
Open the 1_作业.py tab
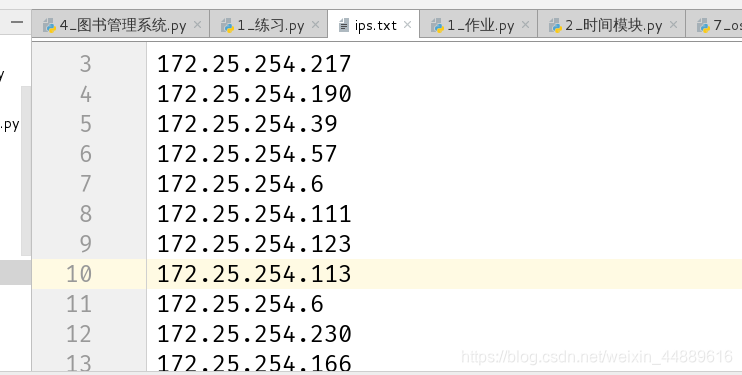tap(478, 25)
